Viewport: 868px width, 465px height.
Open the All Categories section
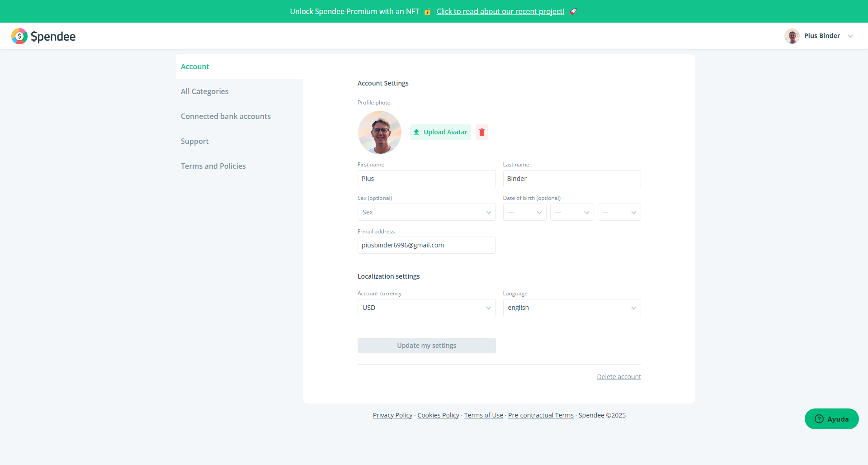click(205, 91)
